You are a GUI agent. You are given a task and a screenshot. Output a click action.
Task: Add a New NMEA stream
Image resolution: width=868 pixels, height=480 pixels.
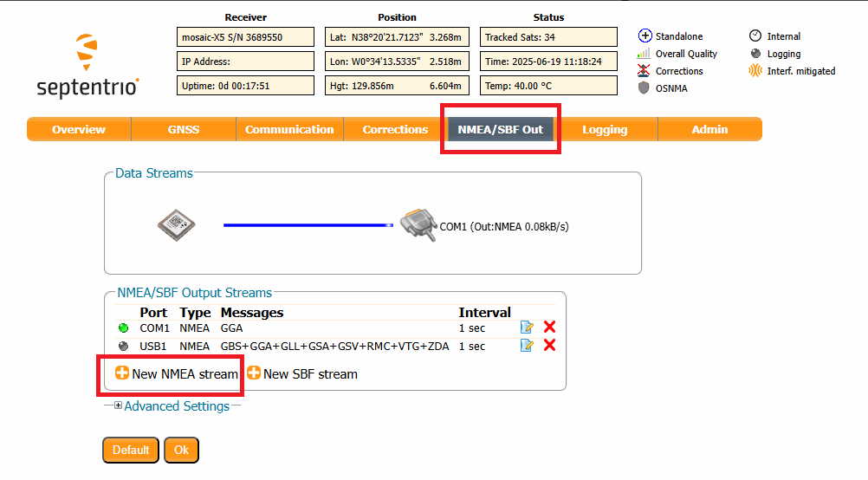(177, 373)
